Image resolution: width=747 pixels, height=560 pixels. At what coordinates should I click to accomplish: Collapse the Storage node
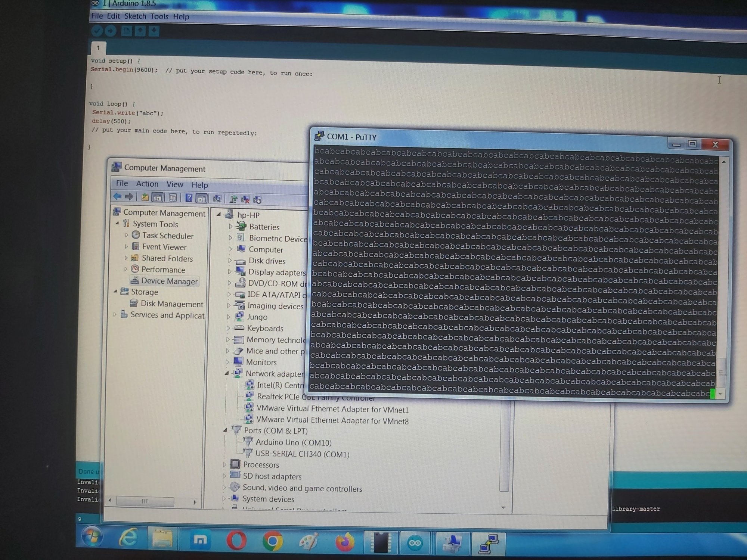115,291
